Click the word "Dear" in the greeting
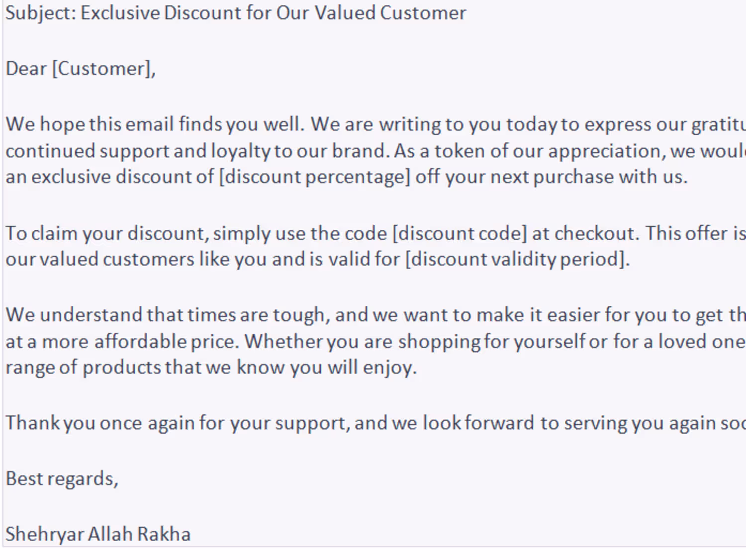Image resolution: width=746 pixels, height=560 pixels. 26,69
